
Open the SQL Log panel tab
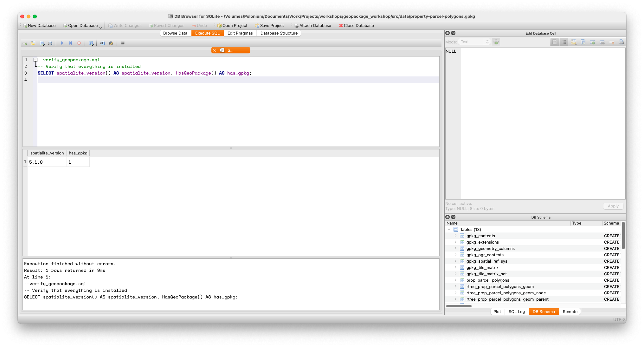point(517,311)
